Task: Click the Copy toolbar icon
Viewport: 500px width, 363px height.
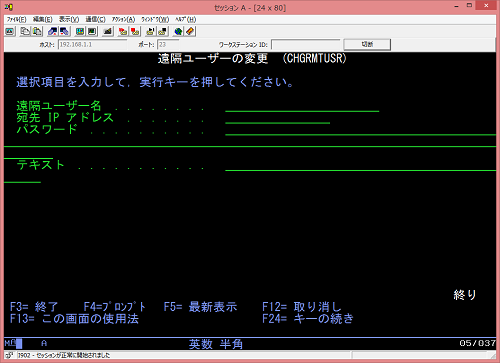Action: tap(25, 32)
